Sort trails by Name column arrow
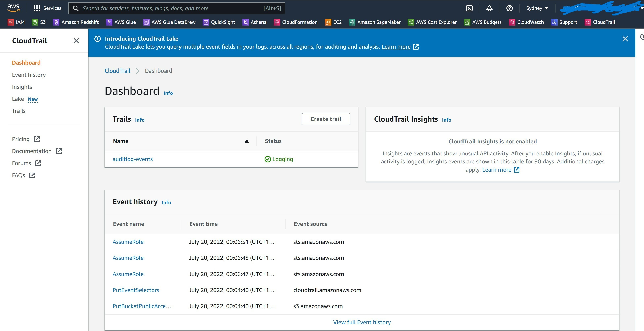The image size is (644, 331). coord(246,141)
